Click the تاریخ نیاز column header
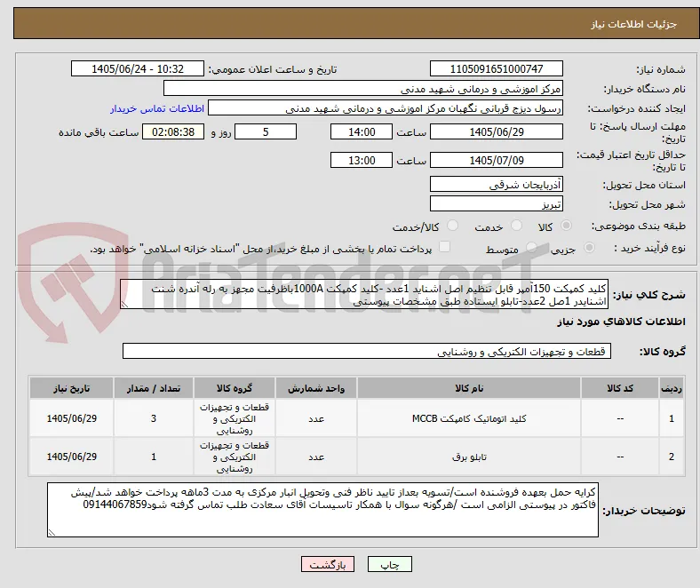This screenshot has width=700, height=588. point(71,388)
